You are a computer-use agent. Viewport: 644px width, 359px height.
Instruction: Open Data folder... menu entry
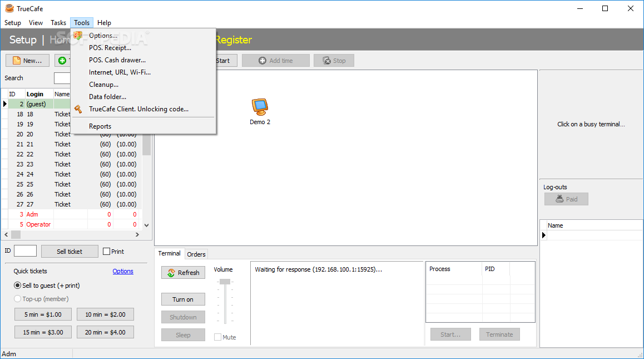[143, 97]
